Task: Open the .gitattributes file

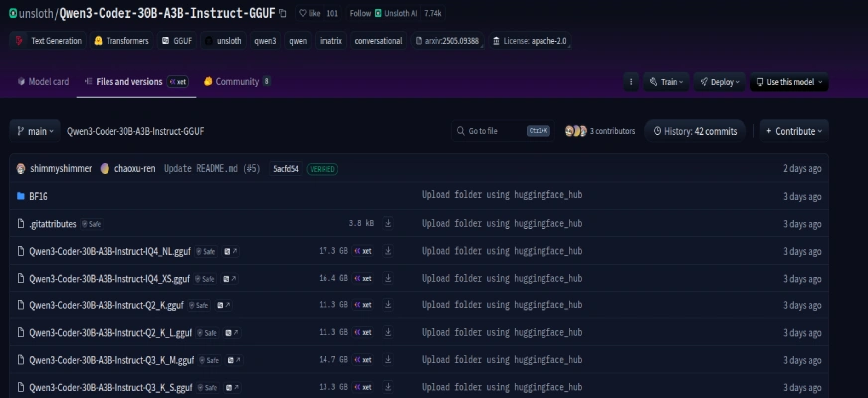Action: tap(53, 224)
